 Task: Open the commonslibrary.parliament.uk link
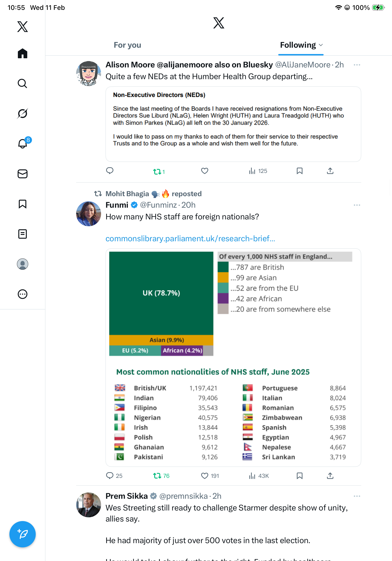190,238
